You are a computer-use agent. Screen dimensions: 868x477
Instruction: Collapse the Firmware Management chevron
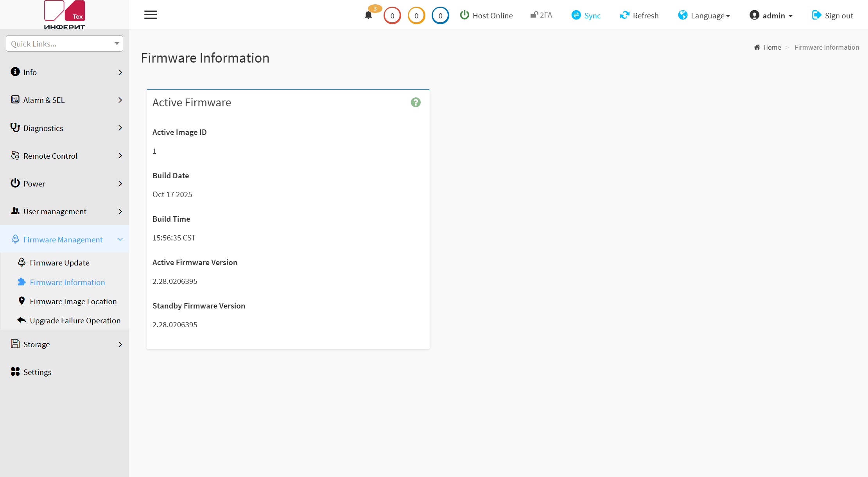click(x=120, y=239)
